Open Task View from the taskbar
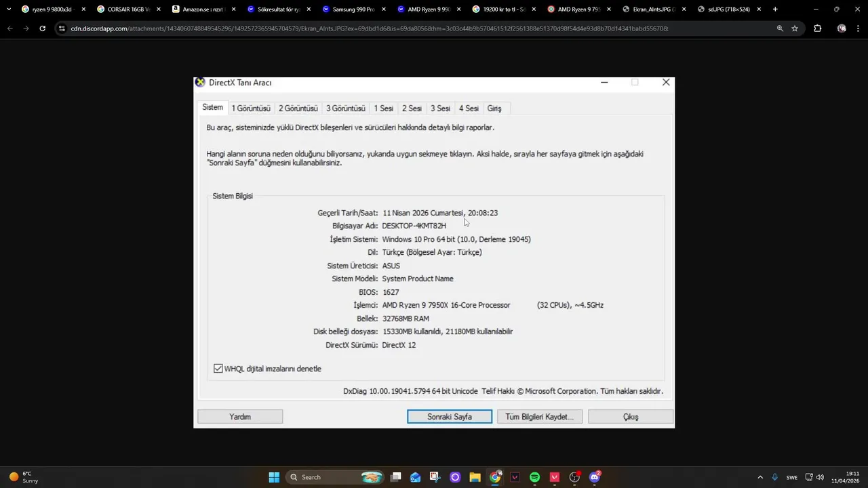Viewport: 868px width, 488px height. [x=396, y=477]
